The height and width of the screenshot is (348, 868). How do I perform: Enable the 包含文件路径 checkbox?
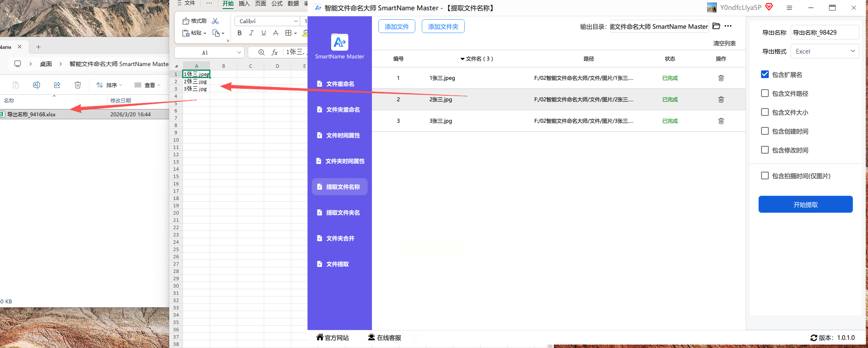coord(765,93)
